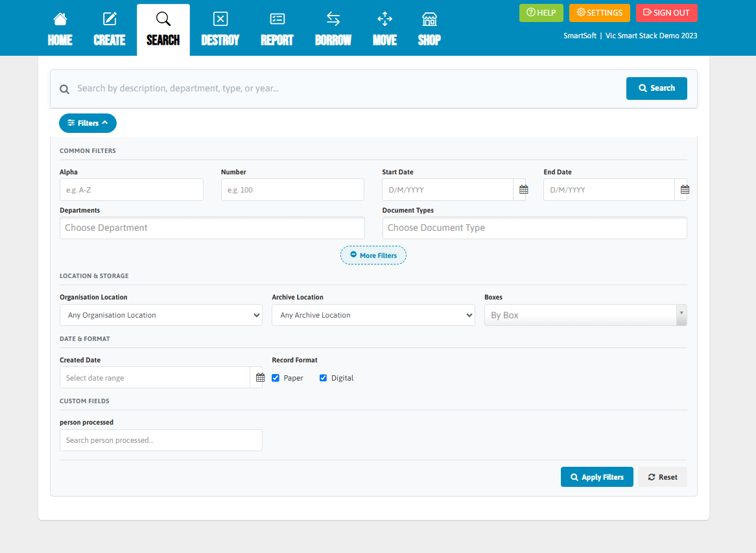Open the Move section
756x553 pixels.
pos(384,29)
